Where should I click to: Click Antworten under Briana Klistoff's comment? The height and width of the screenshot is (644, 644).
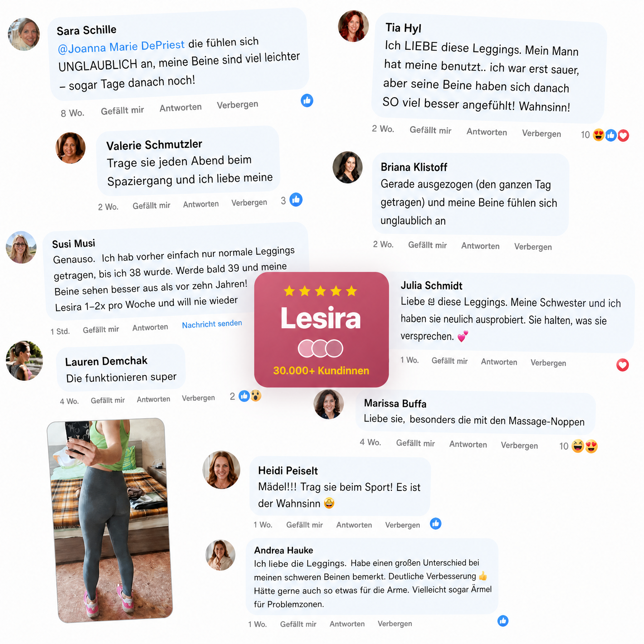coord(480,246)
